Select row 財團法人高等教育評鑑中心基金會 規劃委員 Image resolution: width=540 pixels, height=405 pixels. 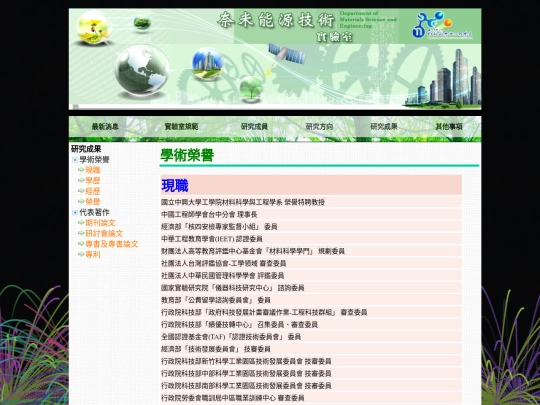[311, 251]
